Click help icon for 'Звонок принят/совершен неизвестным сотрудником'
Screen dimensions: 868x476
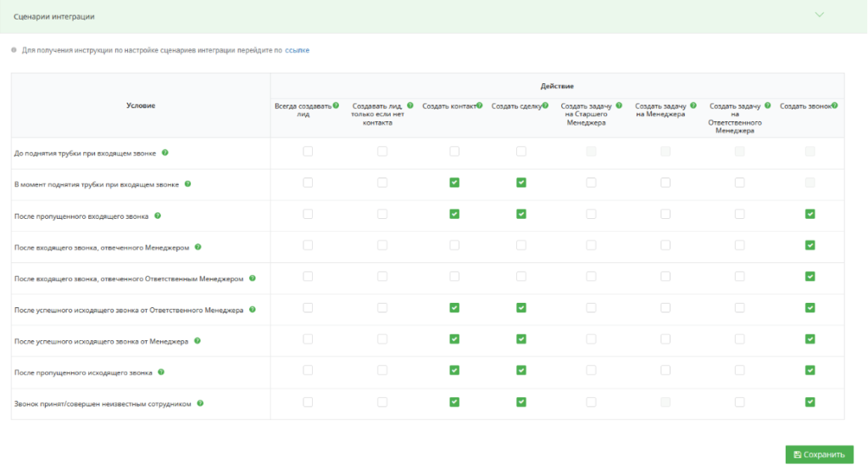(x=201, y=404)
